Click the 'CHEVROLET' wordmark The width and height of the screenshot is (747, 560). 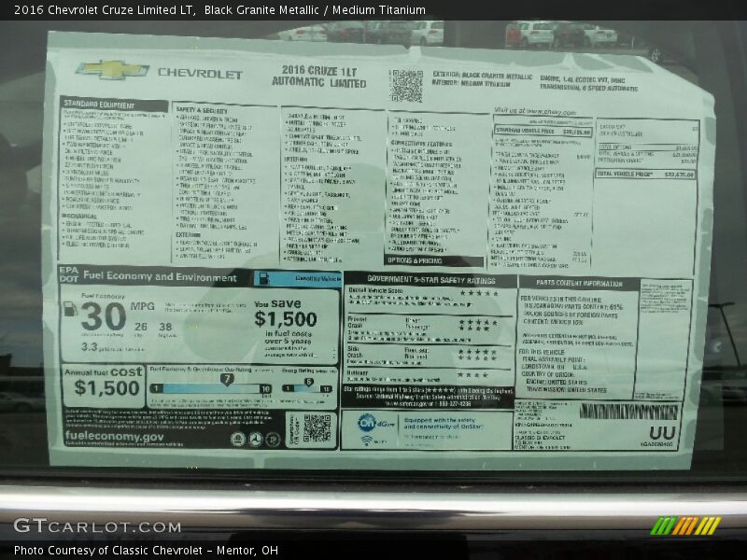tap(200, 74)
